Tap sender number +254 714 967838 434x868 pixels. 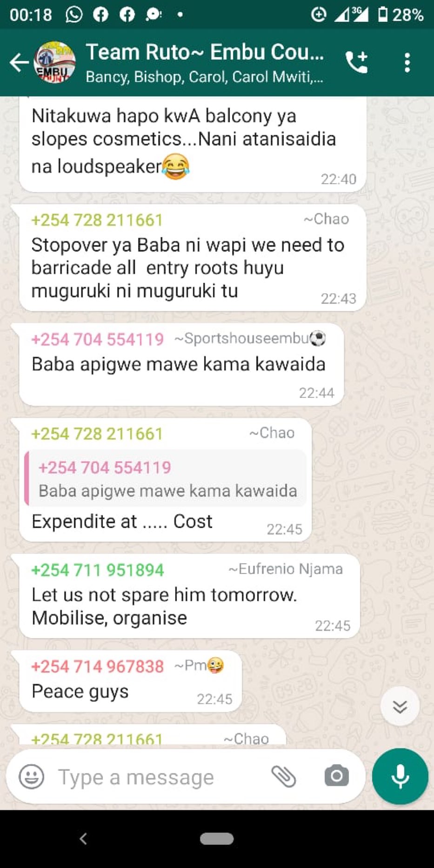tap(98, 667)
